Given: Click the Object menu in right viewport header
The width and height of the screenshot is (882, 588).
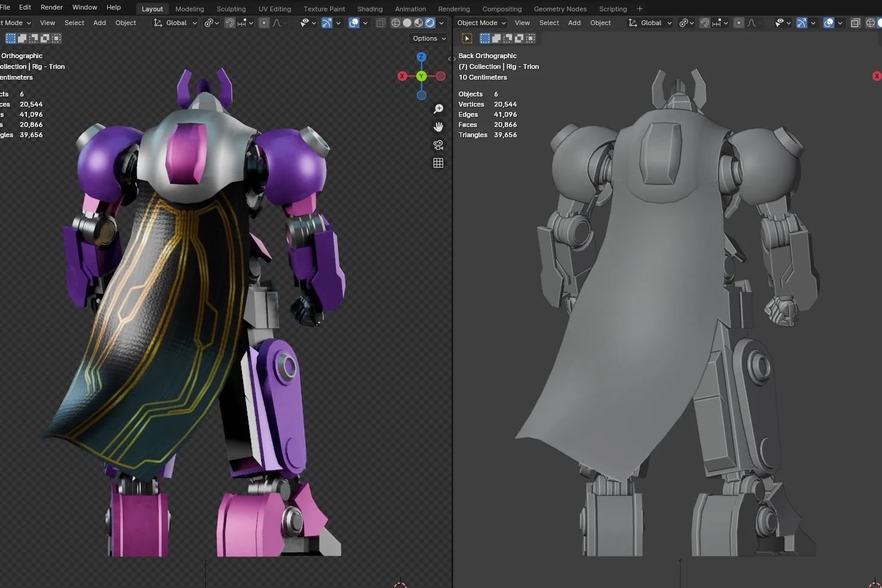Looking at the screenshot, I should click(601, 23).
